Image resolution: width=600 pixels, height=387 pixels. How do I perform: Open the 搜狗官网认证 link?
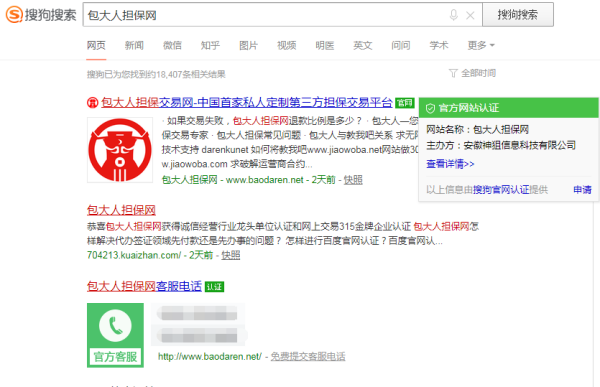(x=501, y=189)
